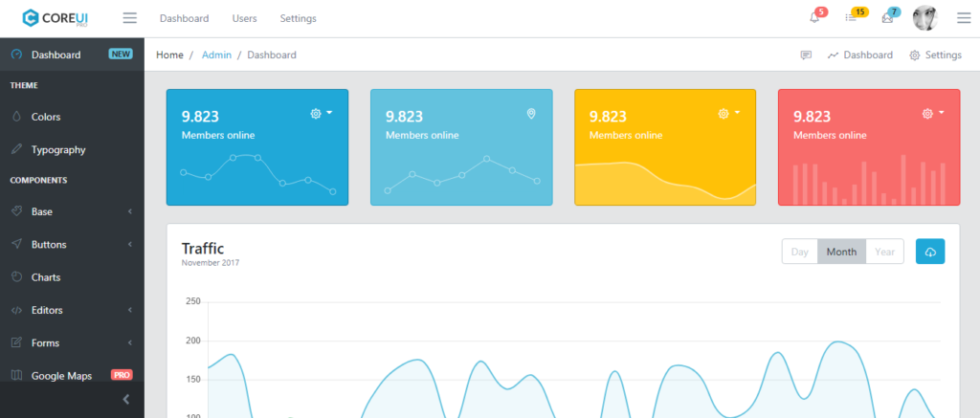Select Dashboard in the sidebar
This screenshot has height=418, width=980.
click(x=72, y=55)
